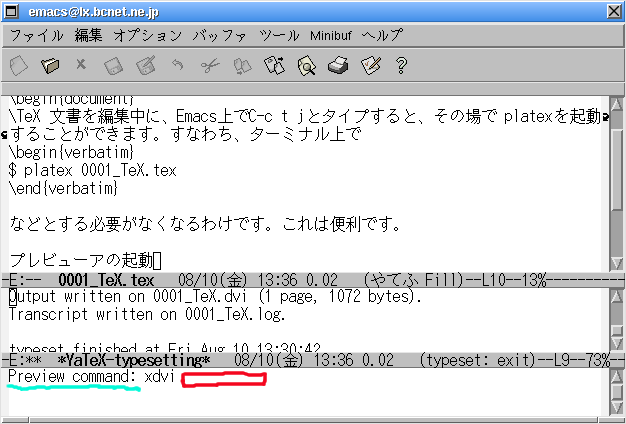Click the minibuffer scrollbar up arrow
626x424 pixels.
pos(616,376)
